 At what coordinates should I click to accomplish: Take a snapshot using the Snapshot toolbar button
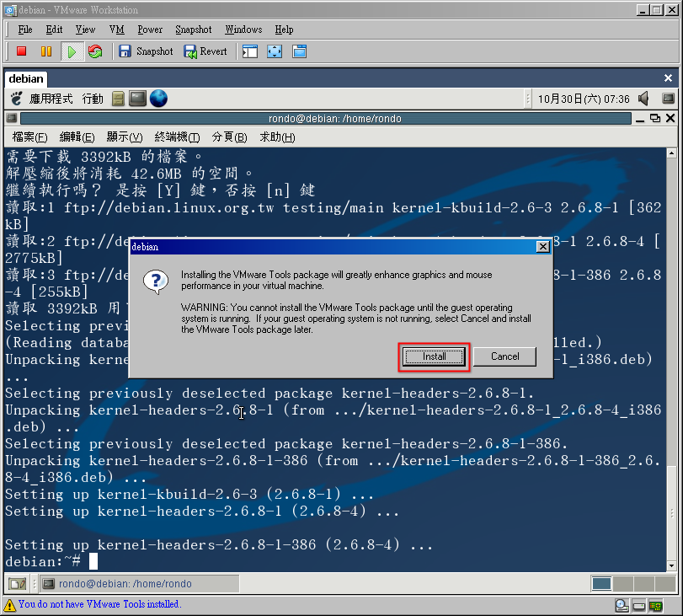coord(146,51)
